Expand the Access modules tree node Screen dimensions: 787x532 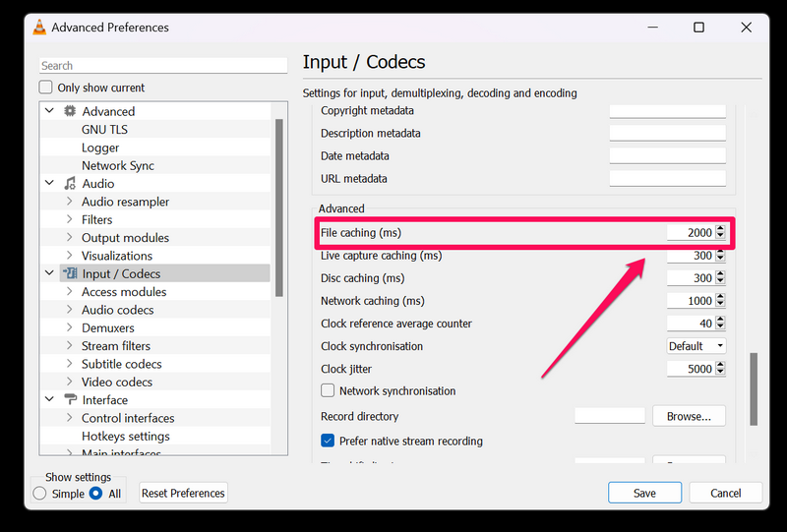(69, 292)
